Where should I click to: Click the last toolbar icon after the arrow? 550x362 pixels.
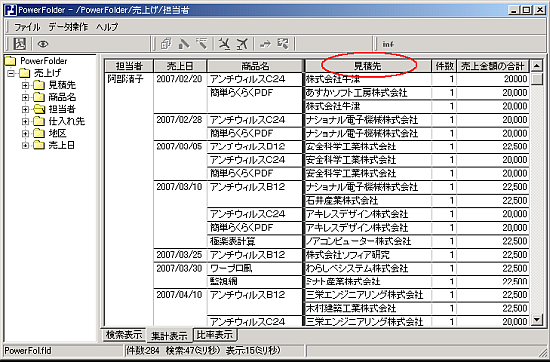pyautogui.click(x=283, y=44)
